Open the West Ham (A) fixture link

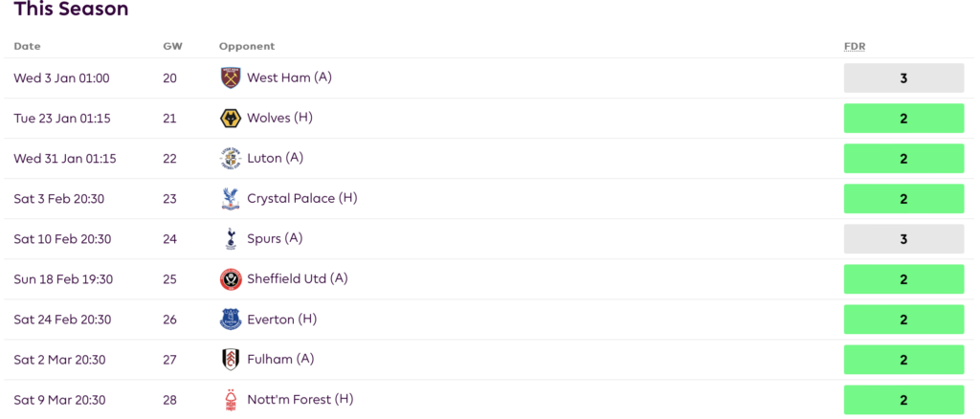(x=289, y=77)
